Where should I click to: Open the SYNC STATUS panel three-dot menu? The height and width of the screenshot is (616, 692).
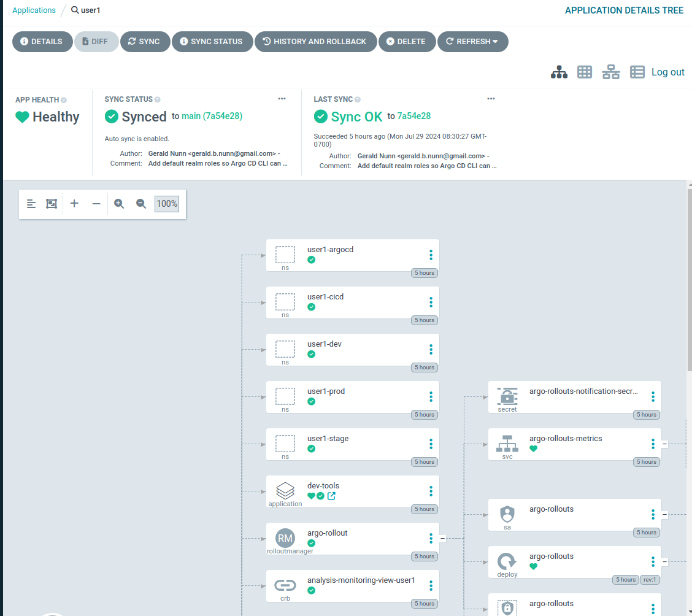282,99
